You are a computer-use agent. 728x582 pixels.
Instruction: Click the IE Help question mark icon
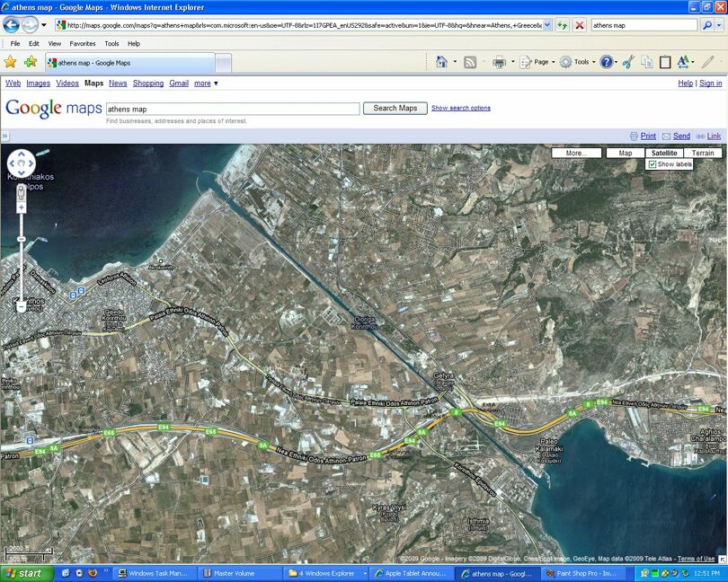(x=606, y=62)
